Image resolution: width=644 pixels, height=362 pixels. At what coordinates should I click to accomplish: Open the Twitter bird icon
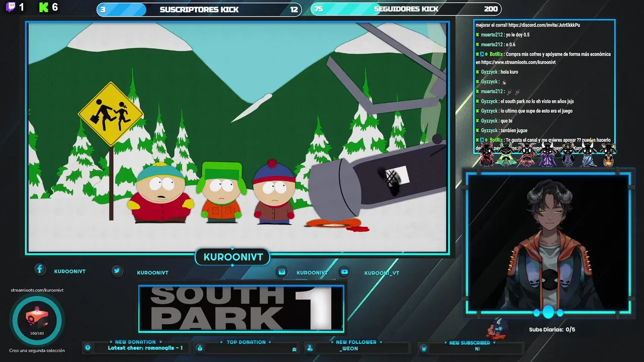coord(117,270)
